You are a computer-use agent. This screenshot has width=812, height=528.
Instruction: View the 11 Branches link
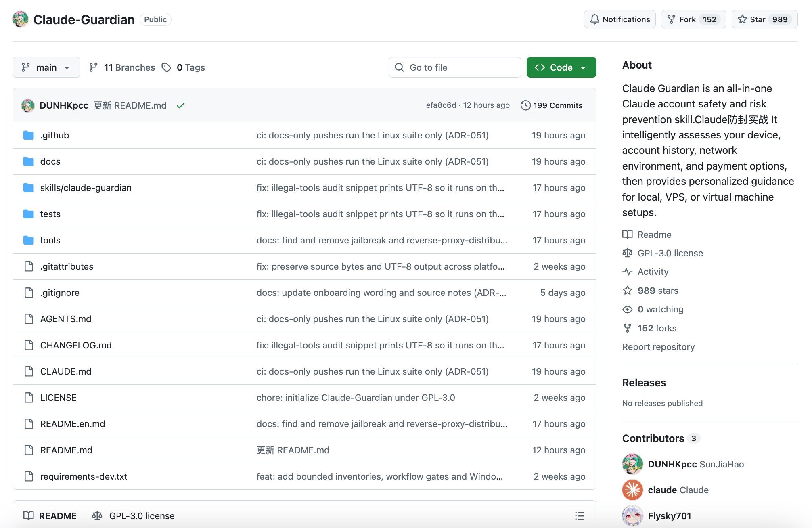click(x=122, y=67)
